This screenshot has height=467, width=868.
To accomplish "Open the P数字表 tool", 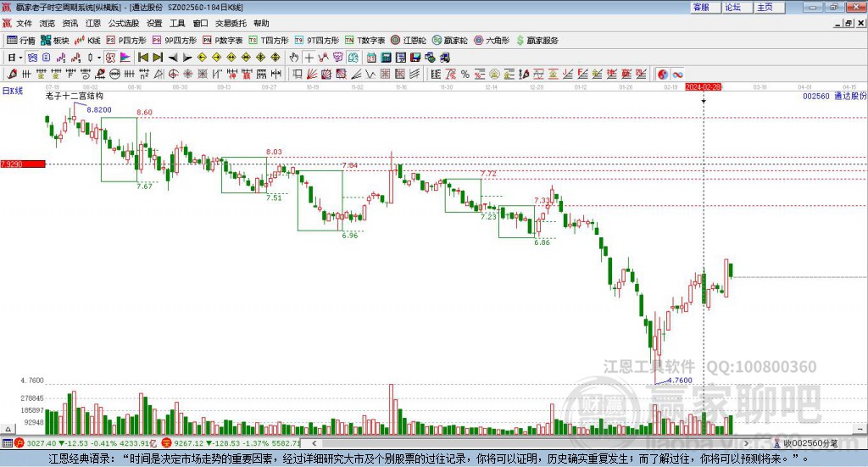I will 223,41.
